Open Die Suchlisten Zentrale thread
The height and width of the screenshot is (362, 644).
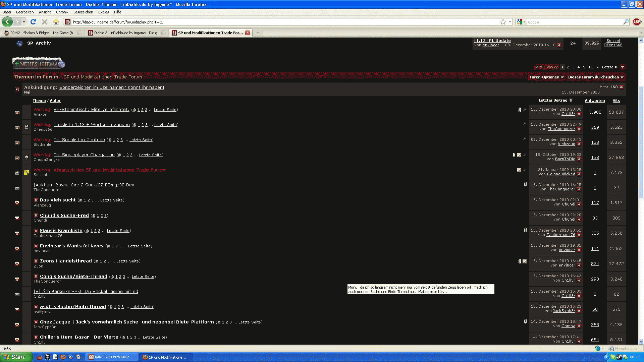79,140
